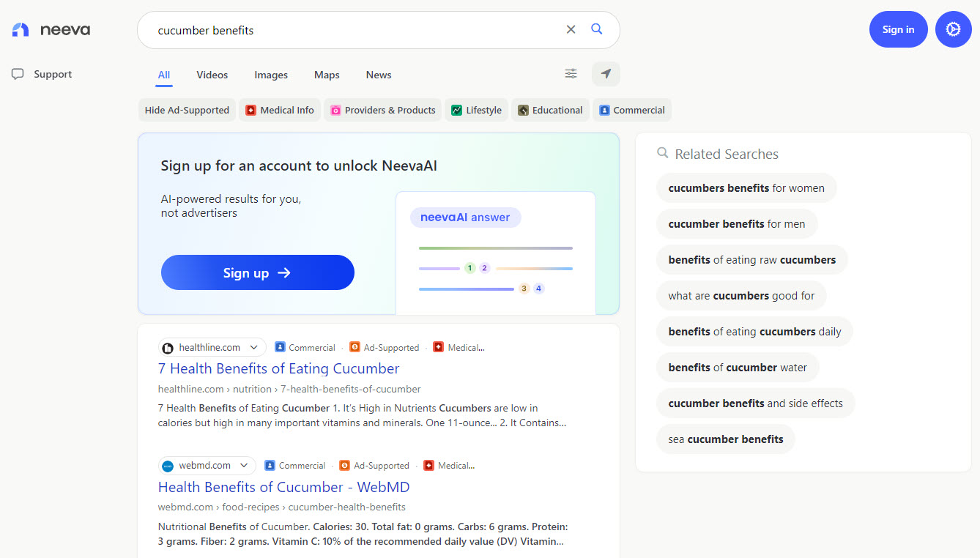
Task: Switch to the Videos tab
Action: point(212,75)
